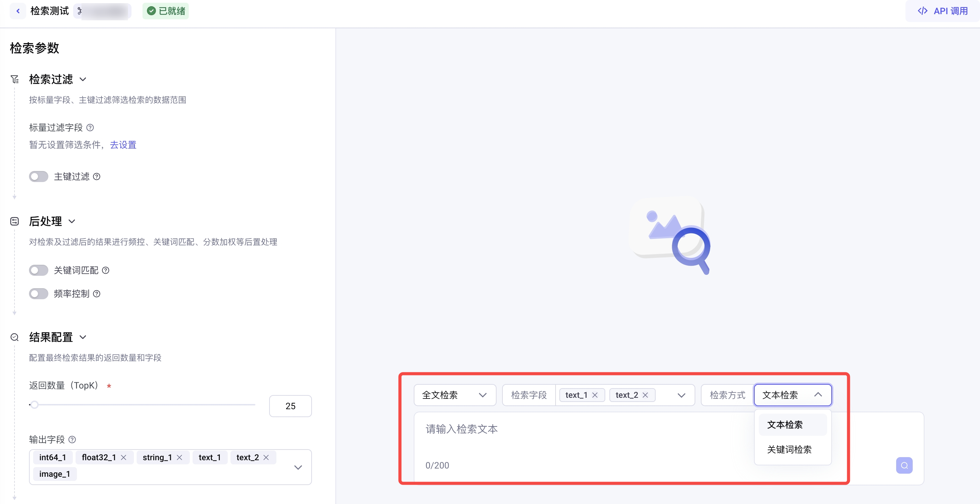Click the API 调用 button
This screenshot has height=504, width=980.
[x=943, y=11]
